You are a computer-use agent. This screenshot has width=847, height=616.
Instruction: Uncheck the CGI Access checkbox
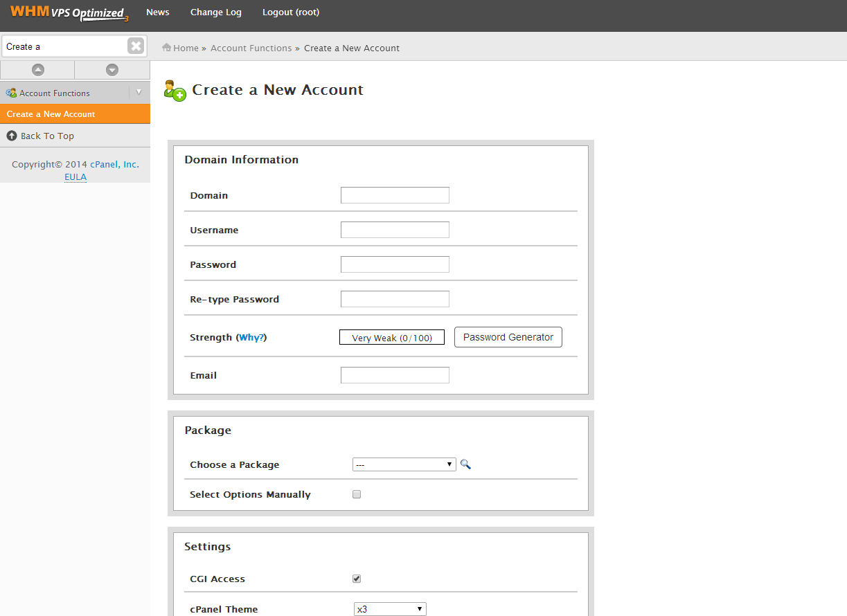click(357, 579)
